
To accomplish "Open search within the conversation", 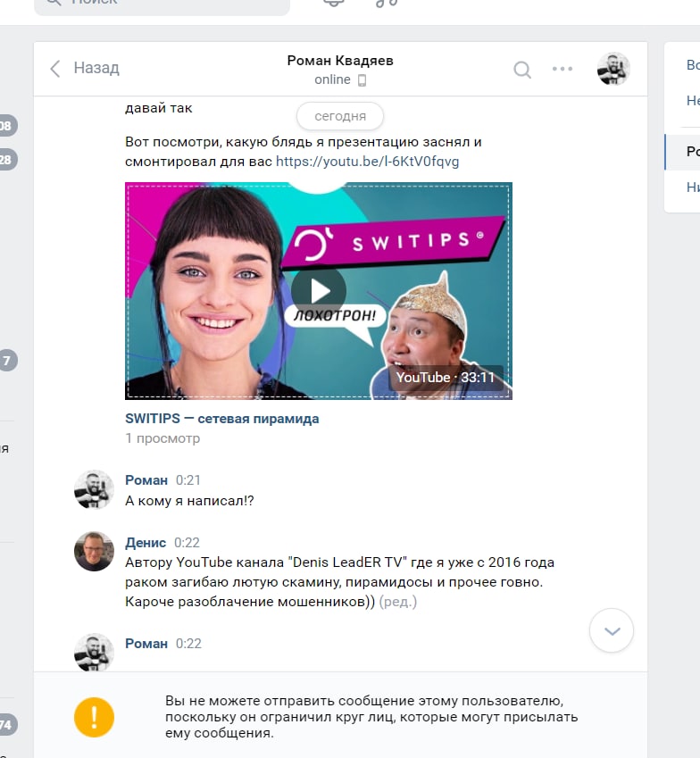I will pyautogui.click(x=522, y=70).
